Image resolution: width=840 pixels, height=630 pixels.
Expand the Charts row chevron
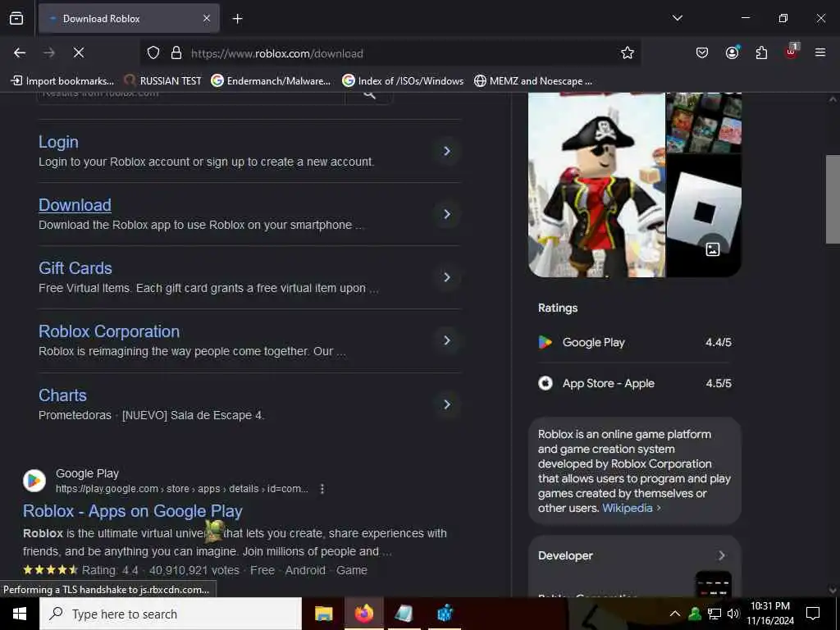point(447,404)
